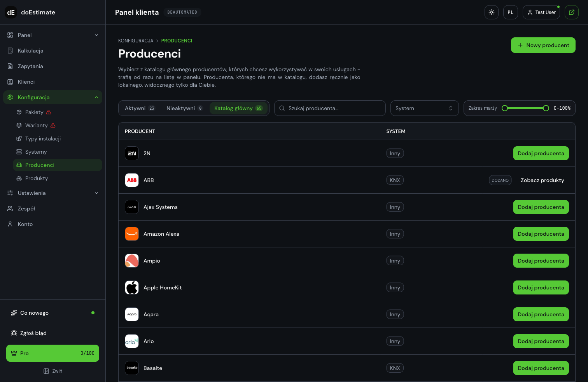Click the doEstimate dE logo

[x=11, y=12]
